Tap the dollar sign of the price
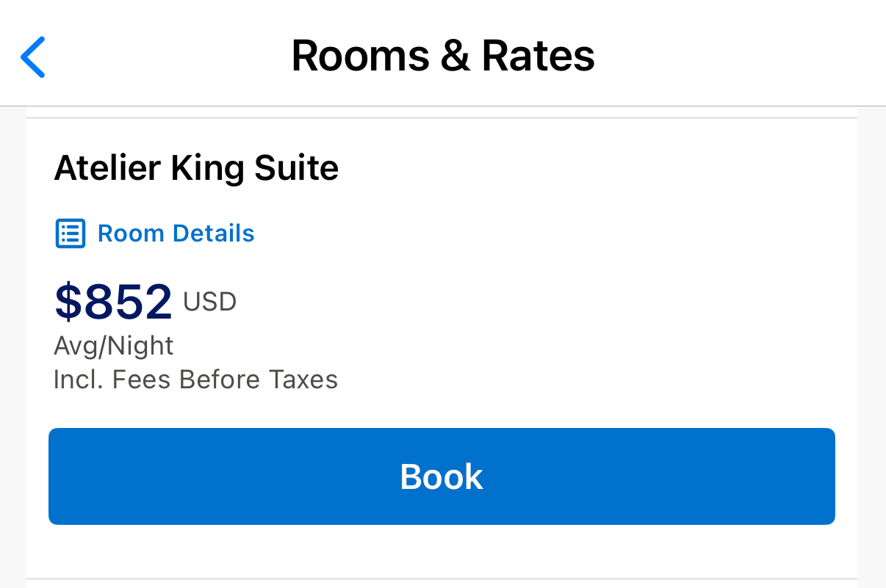Image resolution: width=886 pixels, height=588 pixels. tap(68, 302)
